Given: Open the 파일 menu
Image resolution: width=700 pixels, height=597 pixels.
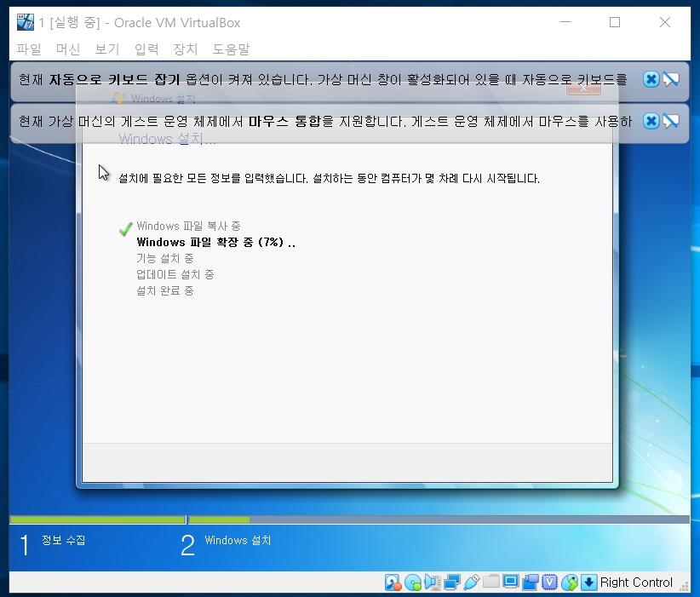Looking at the screenshot, I should click(x=29, y=49).
